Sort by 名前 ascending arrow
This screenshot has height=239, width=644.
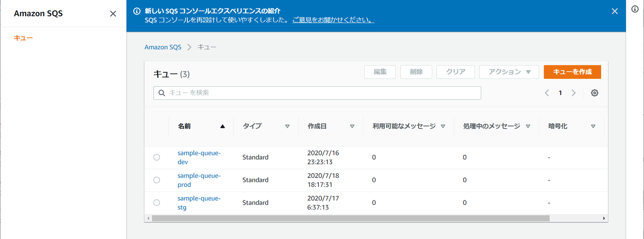tap(223, 126)
